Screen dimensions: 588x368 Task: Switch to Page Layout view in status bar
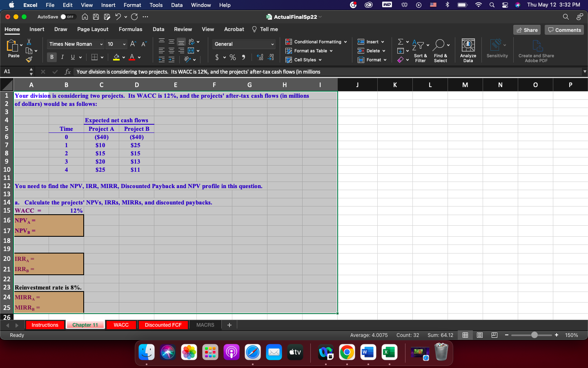coord(480,335)
